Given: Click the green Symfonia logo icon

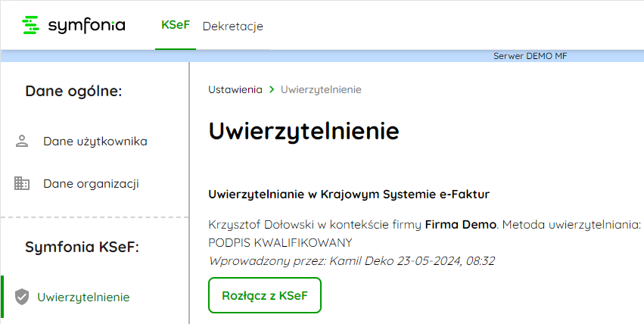Looking at the screenshot, I should pos(30,25).
